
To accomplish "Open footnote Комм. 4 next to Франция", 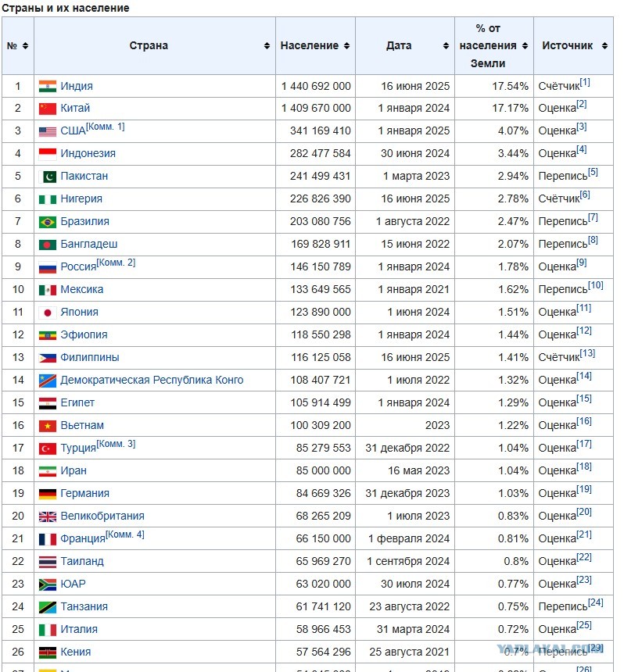I will (x=125, y=534).
